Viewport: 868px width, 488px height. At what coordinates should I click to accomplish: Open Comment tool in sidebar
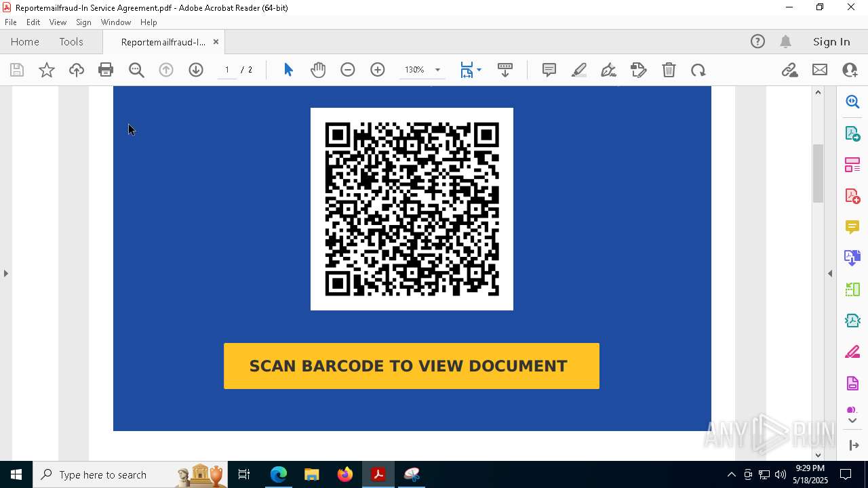[852, 226]
